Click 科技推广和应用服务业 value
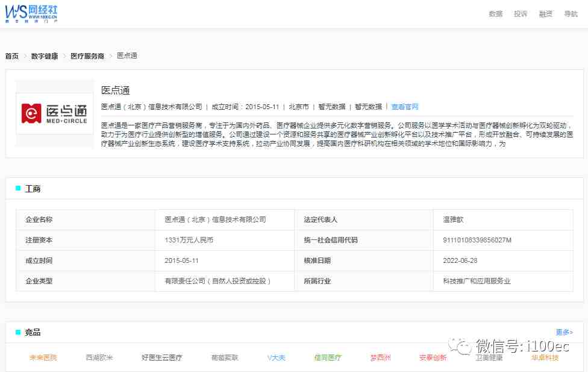588x372 pixels. (477, 281)
